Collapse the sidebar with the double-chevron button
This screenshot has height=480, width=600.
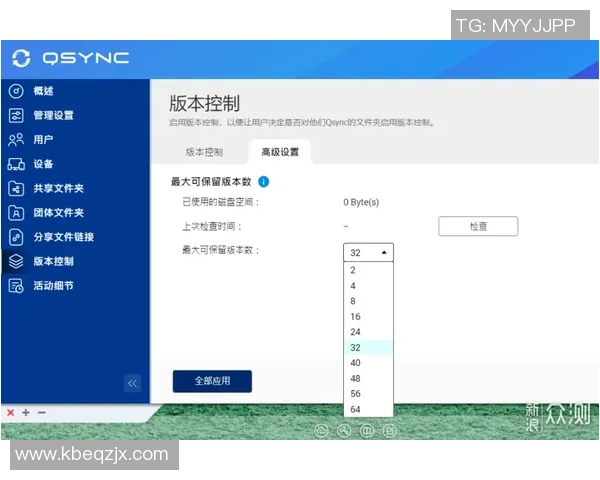tap(133, 383)
